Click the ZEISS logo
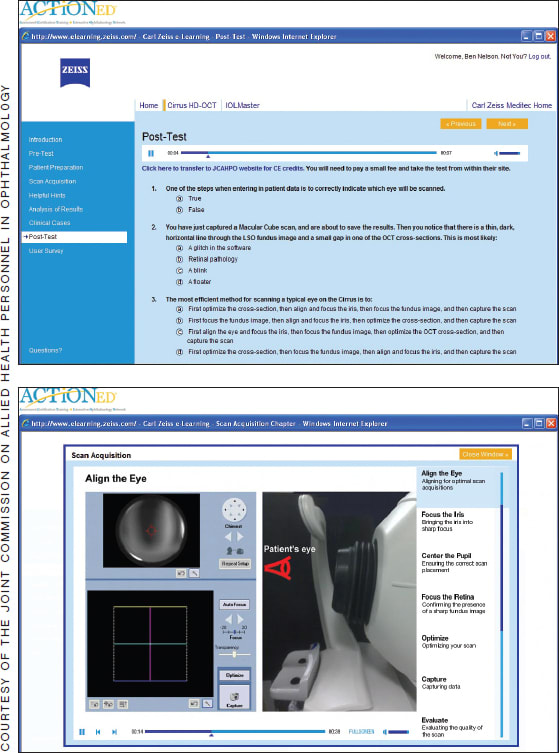 tap(75, 73)
